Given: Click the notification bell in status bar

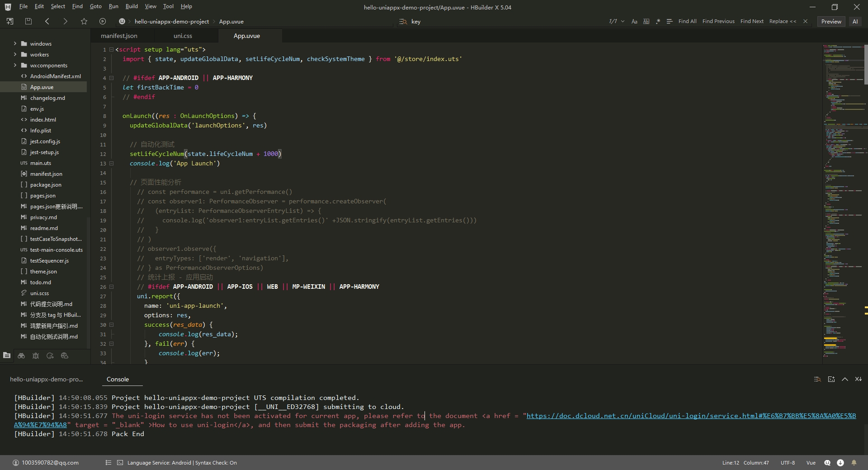Looking at the screenshot, I should point(854,462).
